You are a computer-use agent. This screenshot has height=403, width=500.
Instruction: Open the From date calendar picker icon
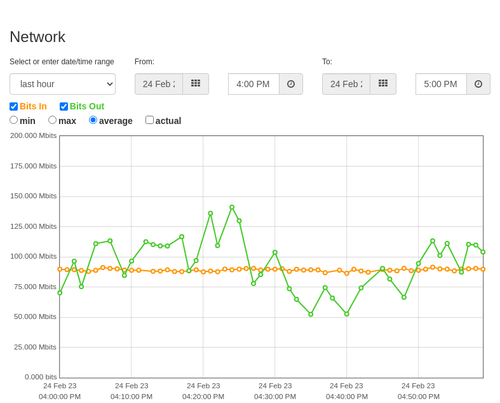tap(196, 84)
